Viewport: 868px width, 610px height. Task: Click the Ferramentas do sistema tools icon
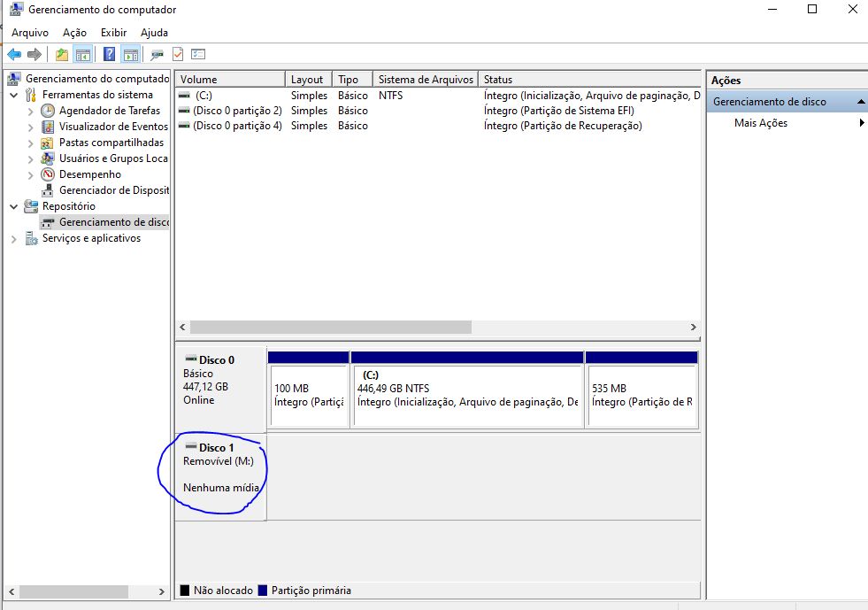[31, 95]
